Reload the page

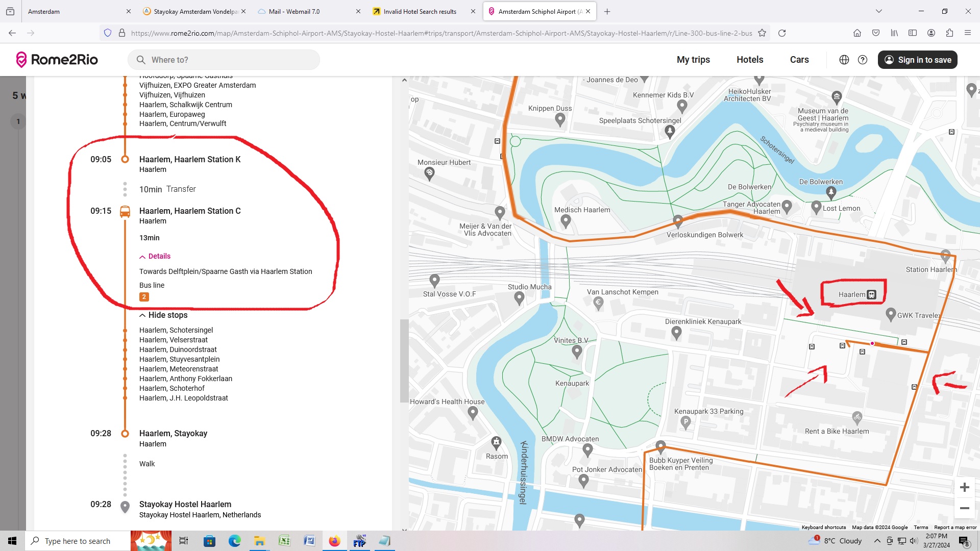pos(781,33)
